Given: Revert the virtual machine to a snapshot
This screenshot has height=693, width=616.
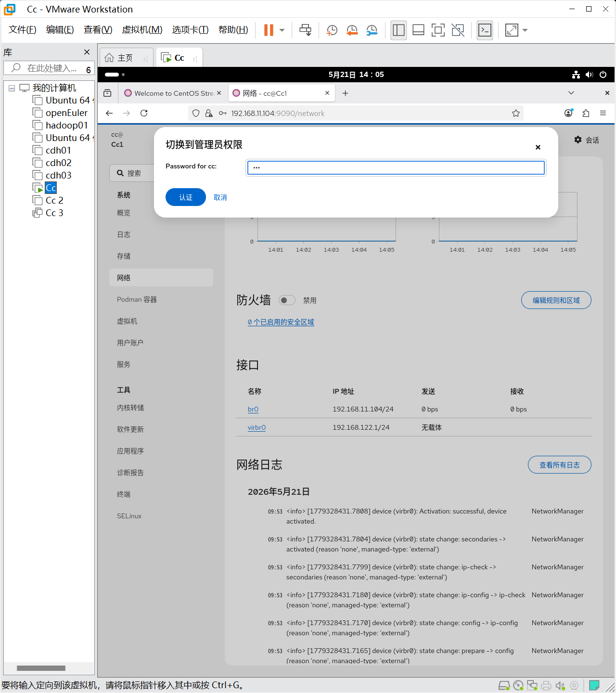Looking at the screenshot, I should point(352,30).
